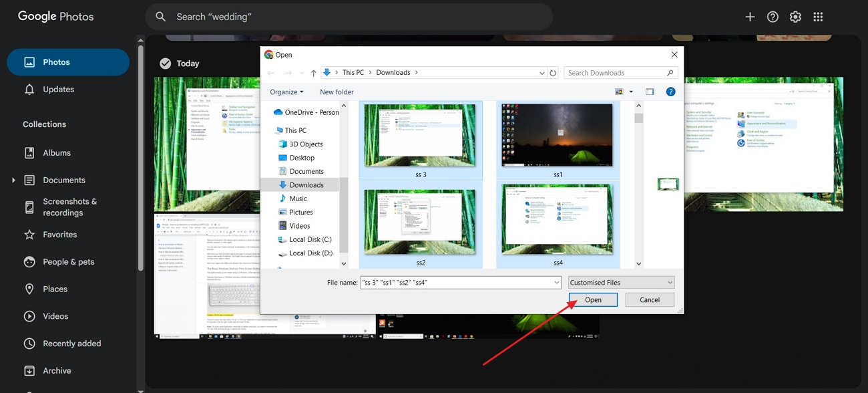This screenshot has width=868, height=393.
Task: Expand the Documents collection arrow
Action: tap(13, 180)
